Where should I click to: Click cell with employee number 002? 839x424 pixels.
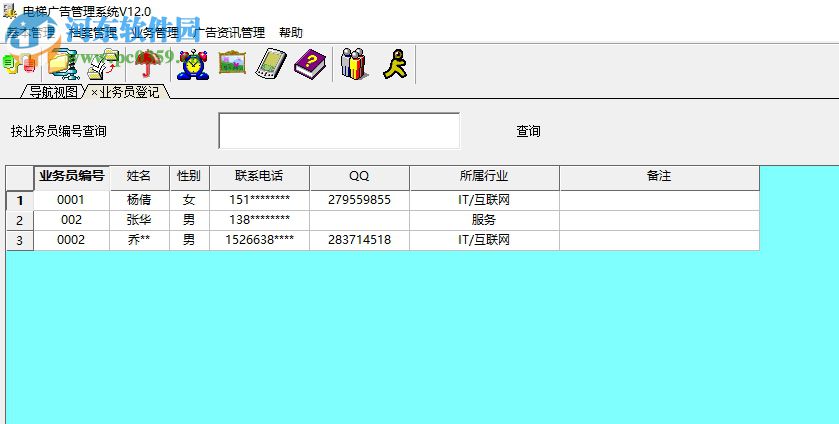click(71, 221)
